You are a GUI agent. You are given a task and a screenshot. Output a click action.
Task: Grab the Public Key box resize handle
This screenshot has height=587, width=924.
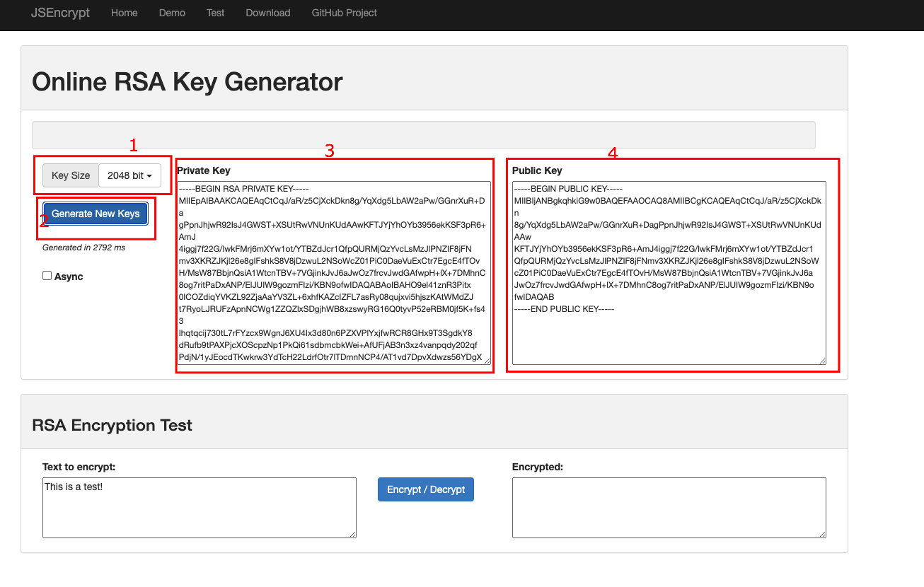(x=821, y=361)
